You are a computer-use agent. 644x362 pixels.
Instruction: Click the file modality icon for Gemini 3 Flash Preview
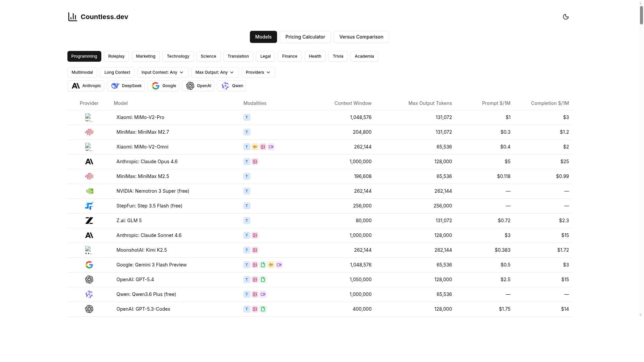coord(263,265)
